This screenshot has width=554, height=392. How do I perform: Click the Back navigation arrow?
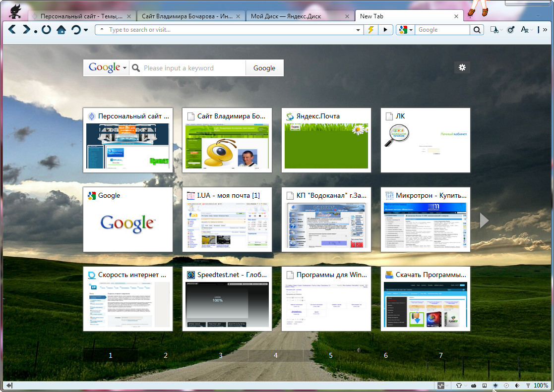(12, 30)
